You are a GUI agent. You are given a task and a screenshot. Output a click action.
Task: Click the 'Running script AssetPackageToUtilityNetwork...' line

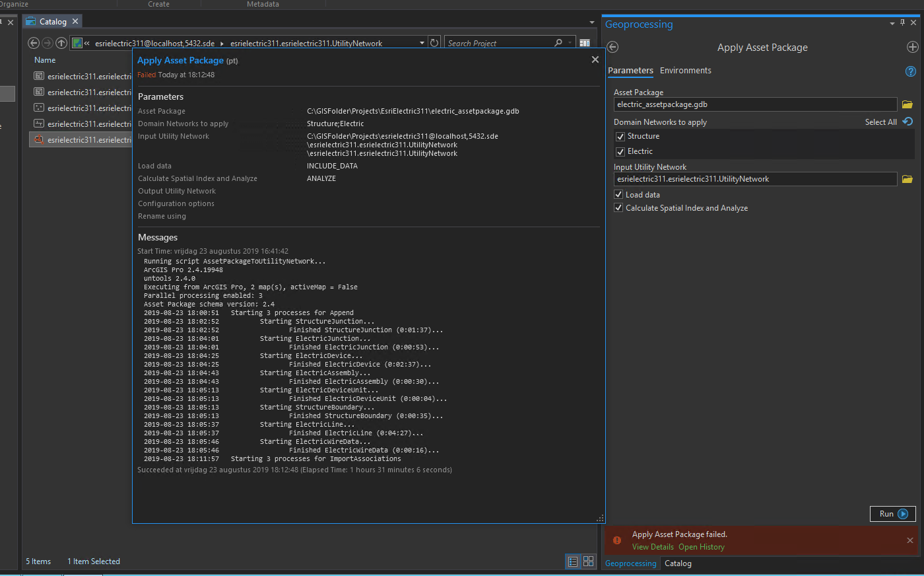click(x=235, y=262)
